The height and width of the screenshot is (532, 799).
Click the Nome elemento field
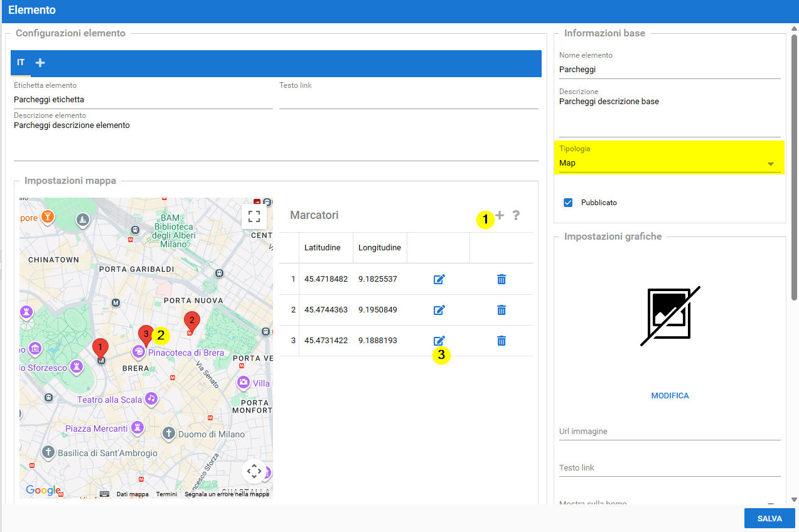click(x=669, y=70)
